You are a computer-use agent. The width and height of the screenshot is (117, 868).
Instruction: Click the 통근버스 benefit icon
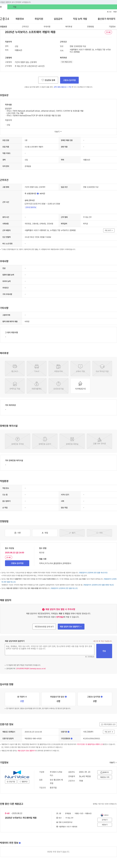coord(15,369)
